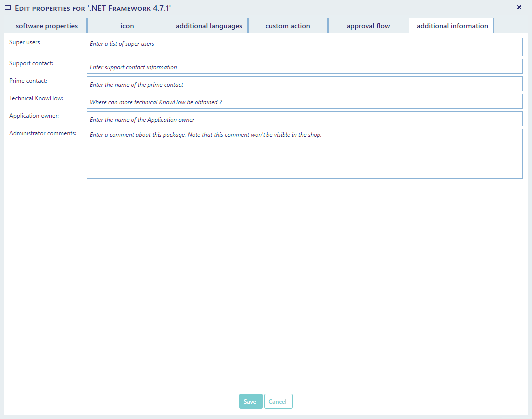Click the 'Edit properties for .NET Framework 4.7.1' title
532x419 pixels.
point(93,8)
